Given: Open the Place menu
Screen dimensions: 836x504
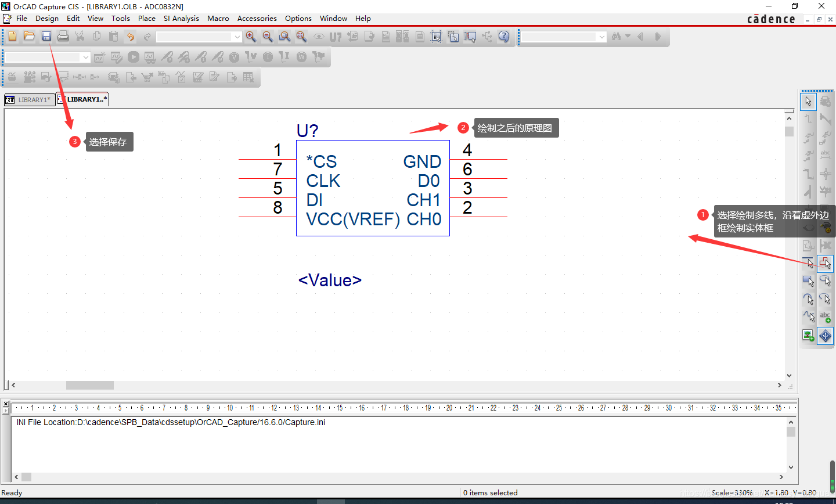Looking at the screenshot, I should click(x=146, y=19).
